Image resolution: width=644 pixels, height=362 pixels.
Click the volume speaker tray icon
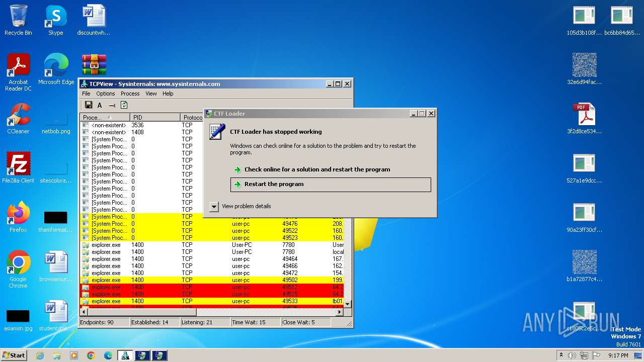click(x=572, y=355)
